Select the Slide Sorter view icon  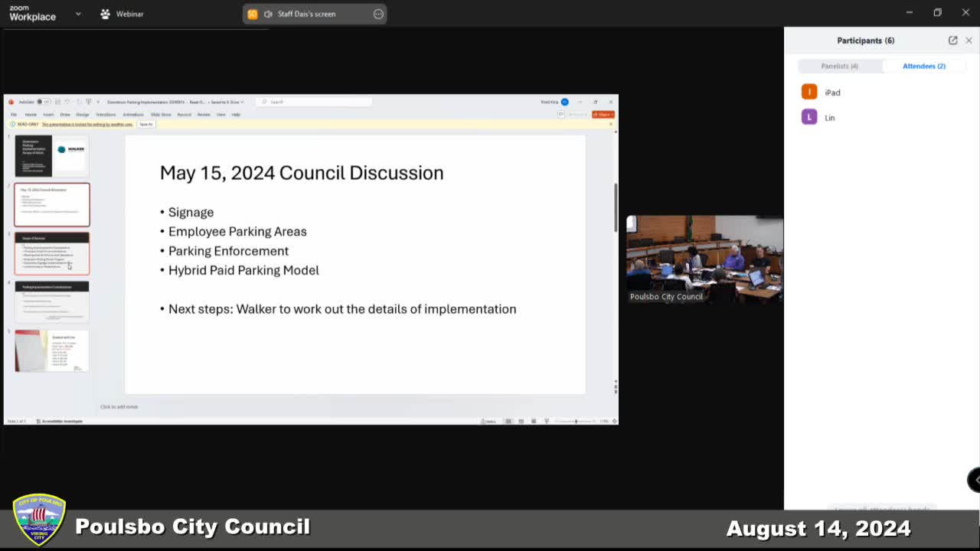tap(521, 420)
